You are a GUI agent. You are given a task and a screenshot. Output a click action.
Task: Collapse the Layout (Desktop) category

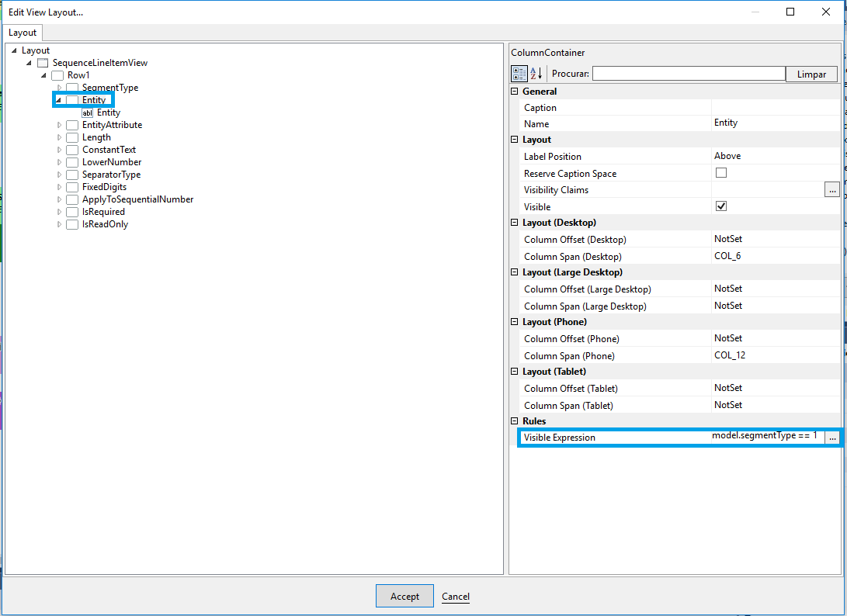pyautogui.click(x=514, y=223)
